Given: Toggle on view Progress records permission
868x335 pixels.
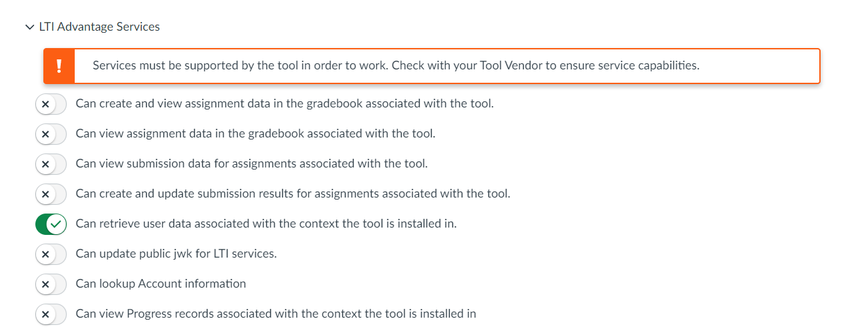Looking at the screenshot, I should pyautogui.click(x=51, y=314).
